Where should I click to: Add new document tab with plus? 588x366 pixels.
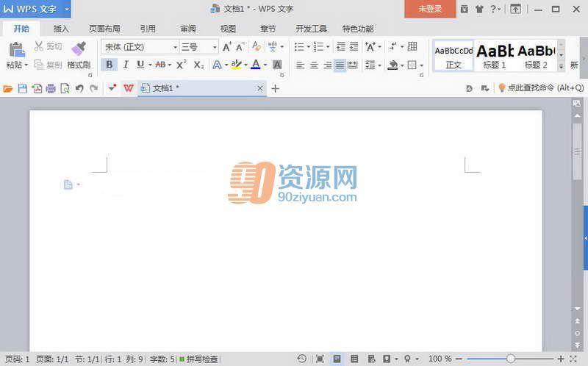[x=275, y=88]
